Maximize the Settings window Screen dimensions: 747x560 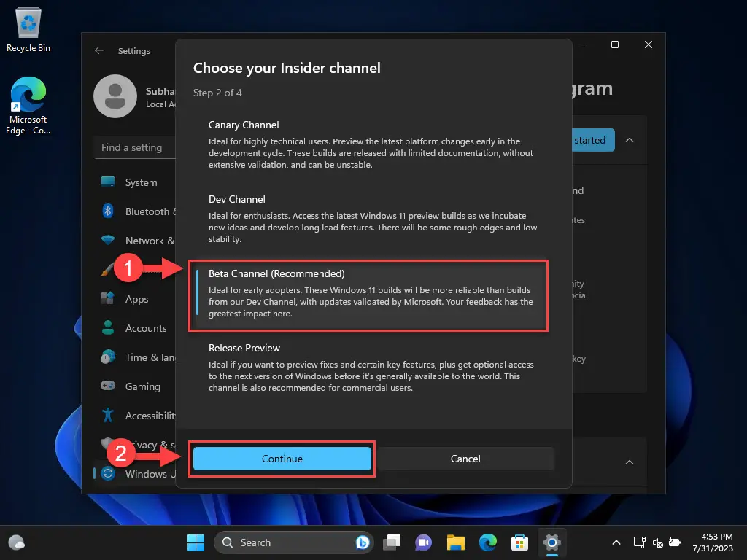point(615,44)
